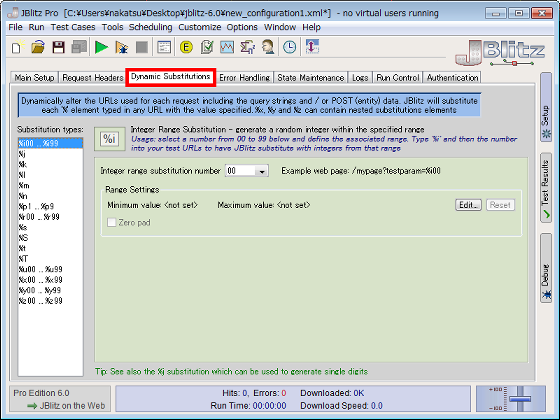Select %p1 ..%p9 substitution type

50,206
